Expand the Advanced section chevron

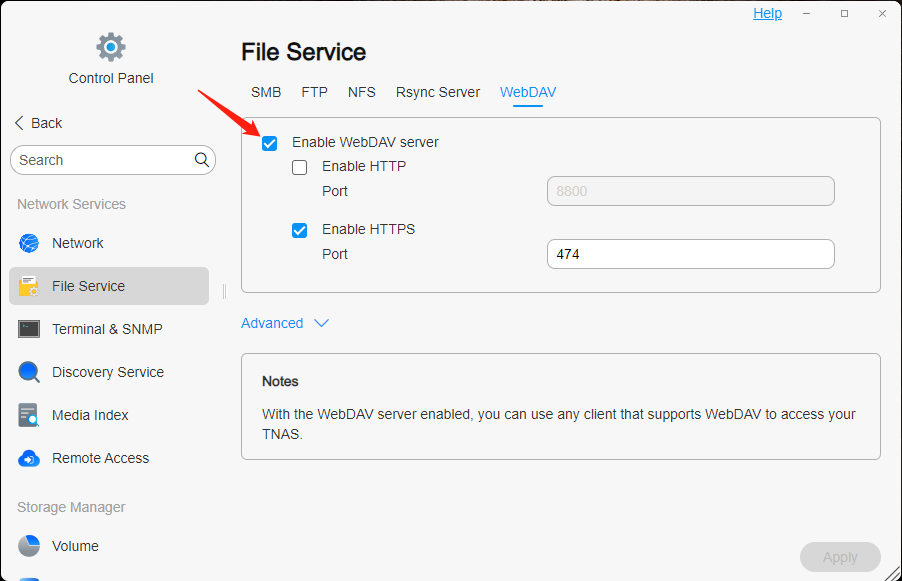[321, 323]
